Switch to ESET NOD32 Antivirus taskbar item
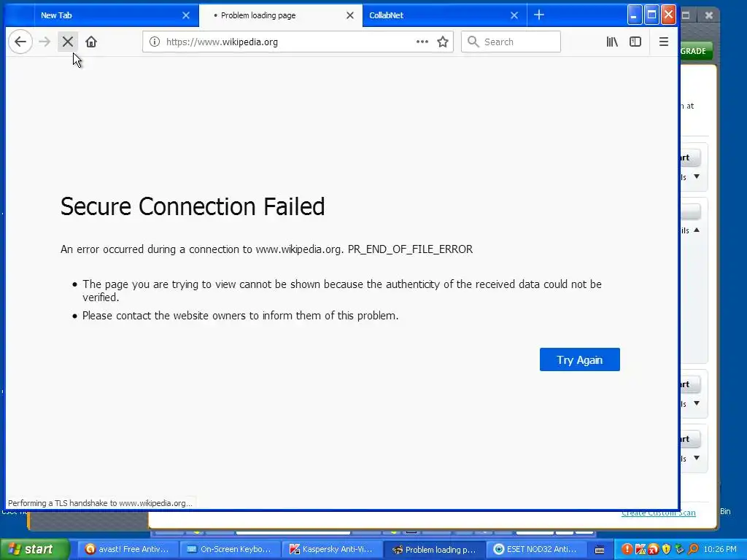The height and width of the screenshot is (560, 747). [536, 550]
